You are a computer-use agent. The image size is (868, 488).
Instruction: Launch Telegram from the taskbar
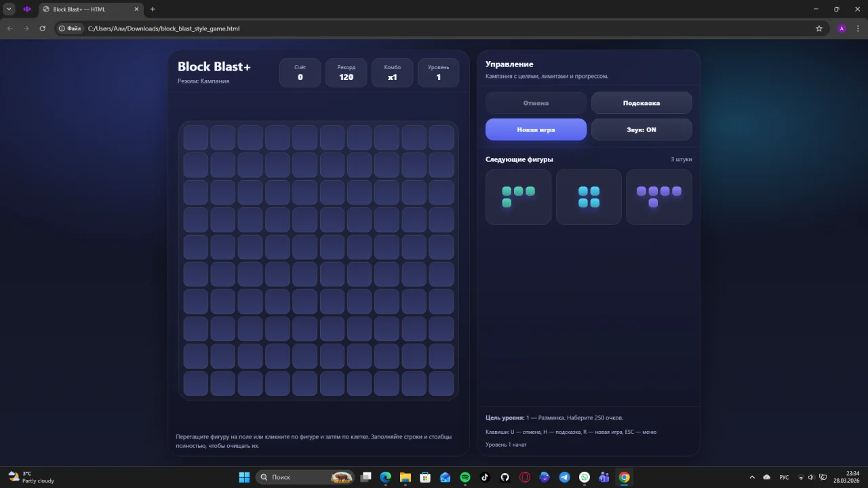pos(564,477)
